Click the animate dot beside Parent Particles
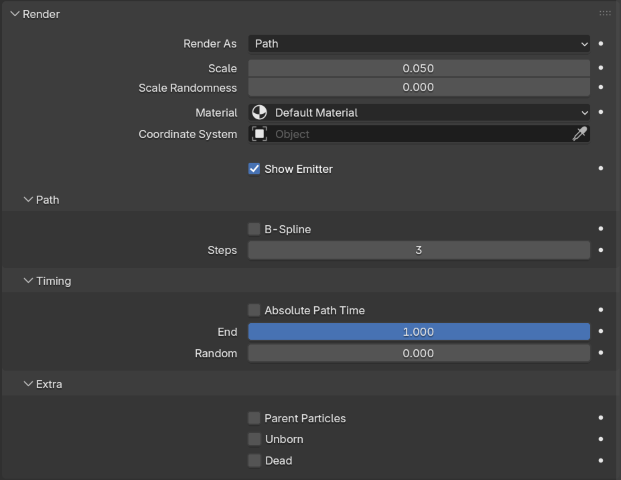This screenshot has height=480, width=621. (x=601, y=418)
